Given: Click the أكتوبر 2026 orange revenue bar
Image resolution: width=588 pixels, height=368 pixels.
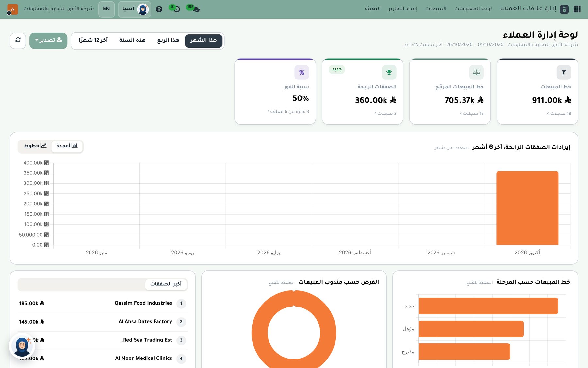Looking at the screenshot, I should click(527, 208).
